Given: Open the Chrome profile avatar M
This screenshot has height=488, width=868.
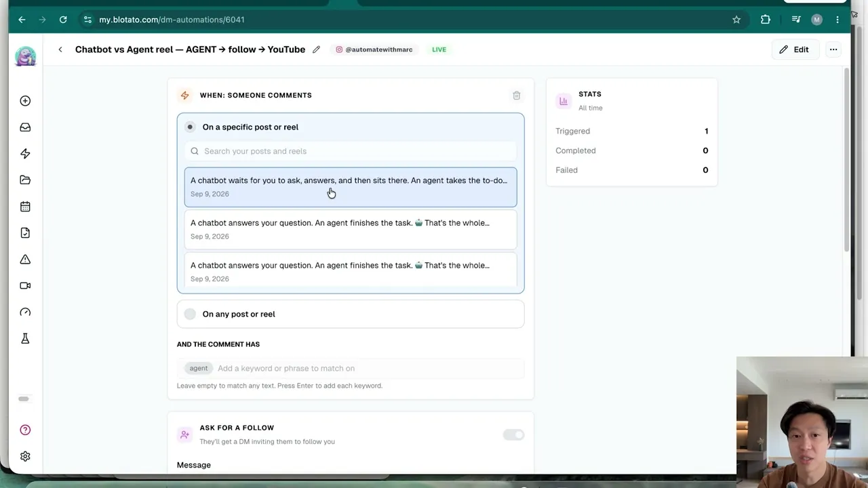Looking at the screenshot, I should point(816,20).
